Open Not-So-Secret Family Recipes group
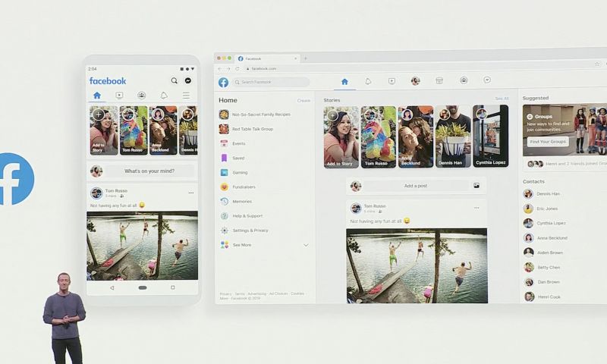The image size is (607, 364). click(256, 115)
